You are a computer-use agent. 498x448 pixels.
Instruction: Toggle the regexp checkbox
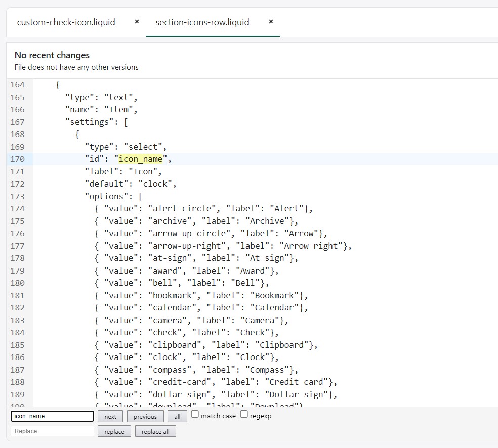tap(244, 414)
